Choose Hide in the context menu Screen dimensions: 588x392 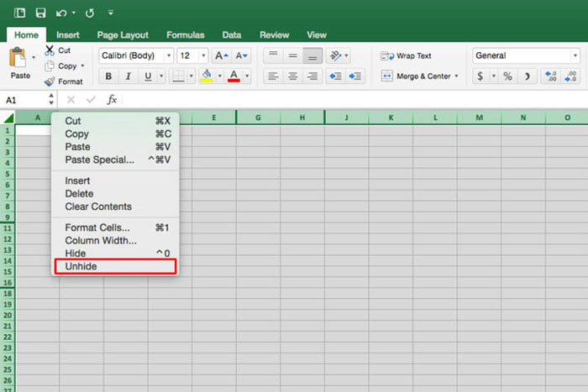(115, 253)
